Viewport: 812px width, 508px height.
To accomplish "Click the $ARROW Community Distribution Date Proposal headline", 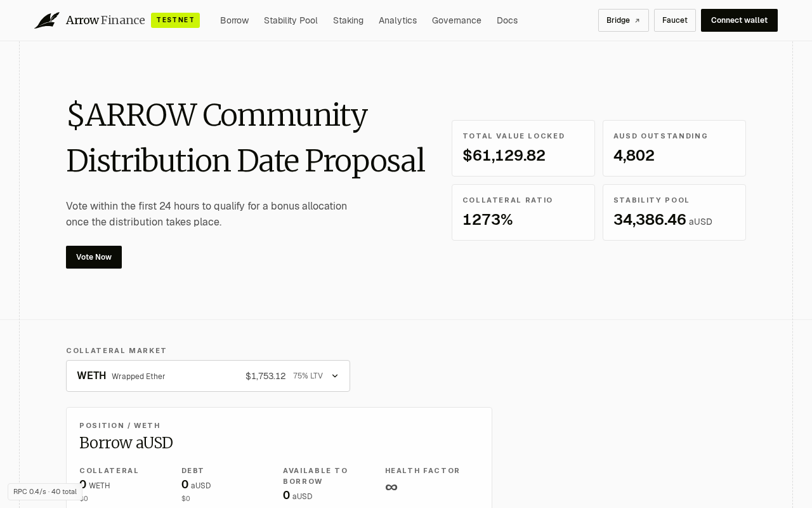I will tap(246, 138).
